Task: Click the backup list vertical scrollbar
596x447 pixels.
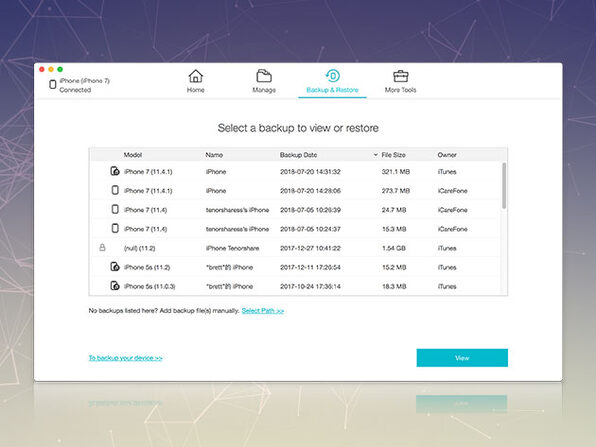Action: click(504, 186)
